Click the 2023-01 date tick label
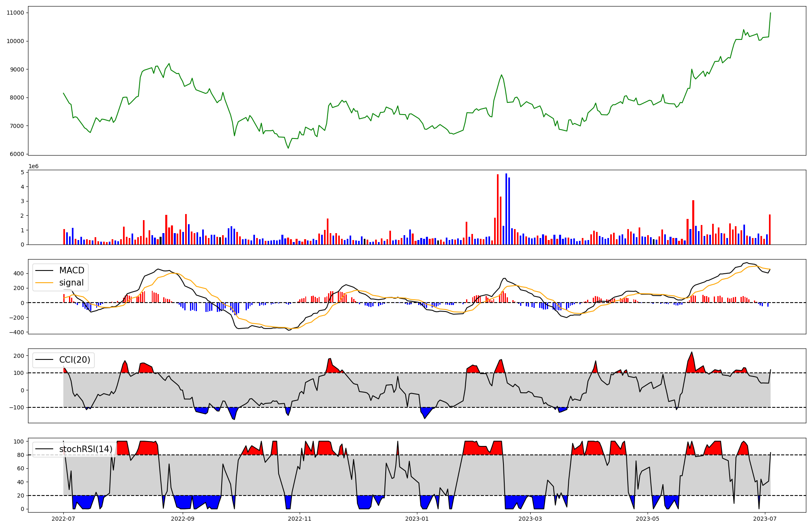 (417, 519)
